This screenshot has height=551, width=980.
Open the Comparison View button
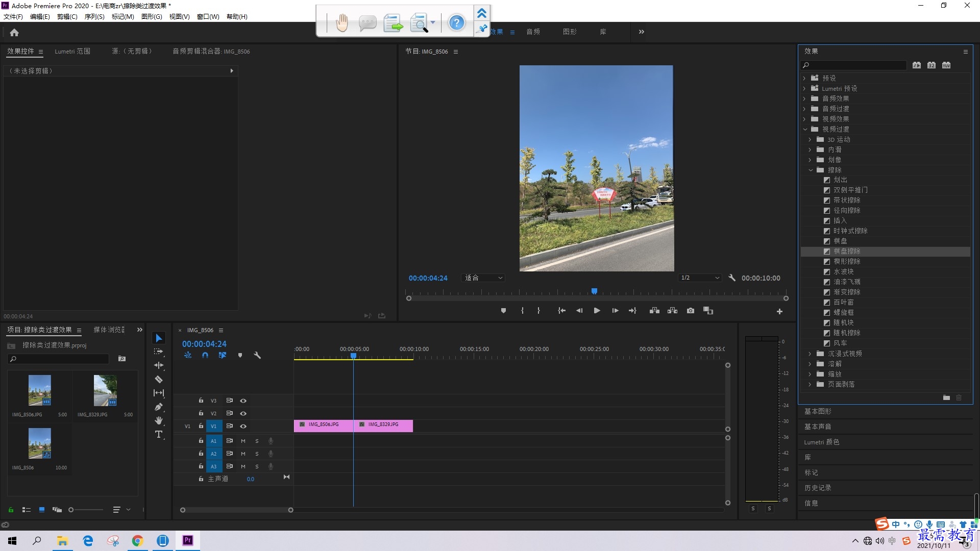708,311
